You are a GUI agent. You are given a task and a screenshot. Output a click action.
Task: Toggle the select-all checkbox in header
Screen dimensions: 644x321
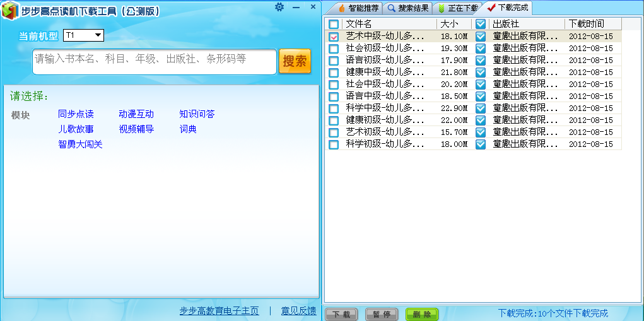pyautogui.click(x=334, y=24)
